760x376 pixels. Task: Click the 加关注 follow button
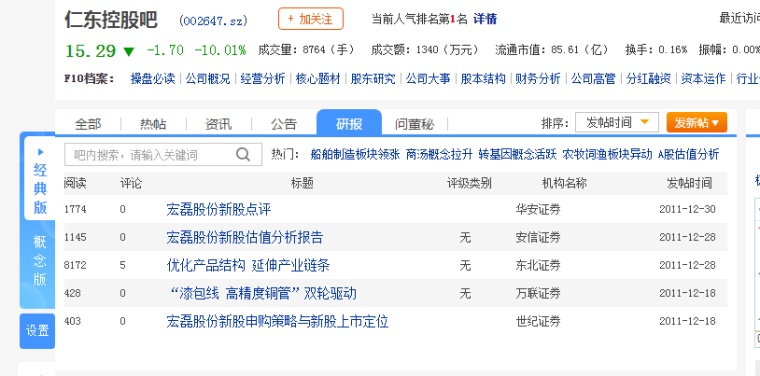311,19
